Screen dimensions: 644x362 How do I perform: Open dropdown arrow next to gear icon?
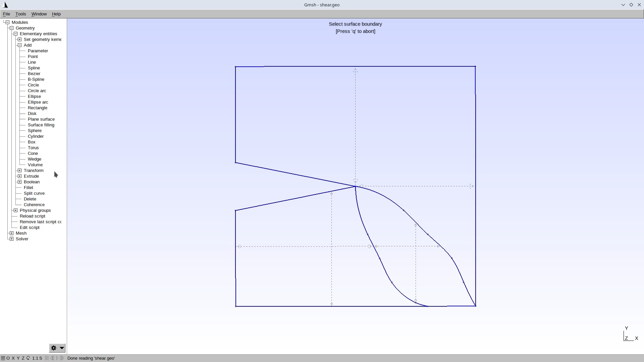pyautogui.click(x=62, y=348)
